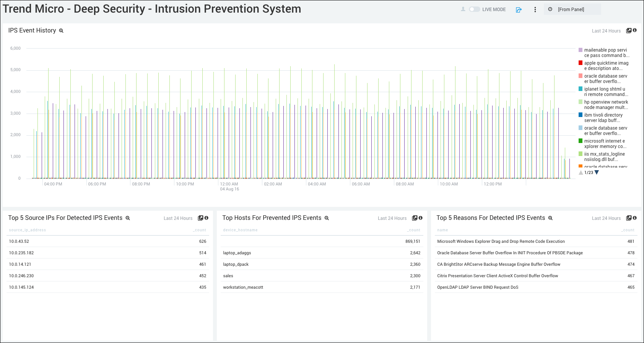Go to next legend page with down arrow

point(597,172)
